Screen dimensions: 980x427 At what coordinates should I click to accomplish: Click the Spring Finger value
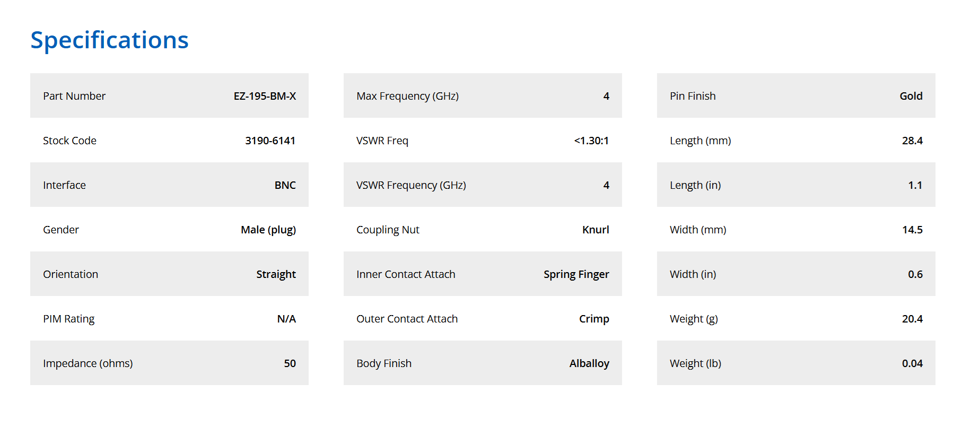click(x=576, y=274)
